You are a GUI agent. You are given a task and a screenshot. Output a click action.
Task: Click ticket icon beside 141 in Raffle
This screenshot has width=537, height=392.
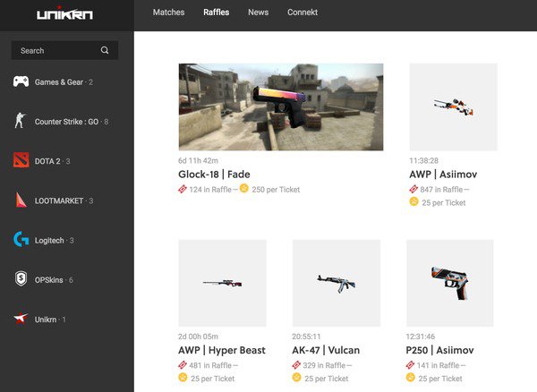pyautogui.click(x=410, y=365)
